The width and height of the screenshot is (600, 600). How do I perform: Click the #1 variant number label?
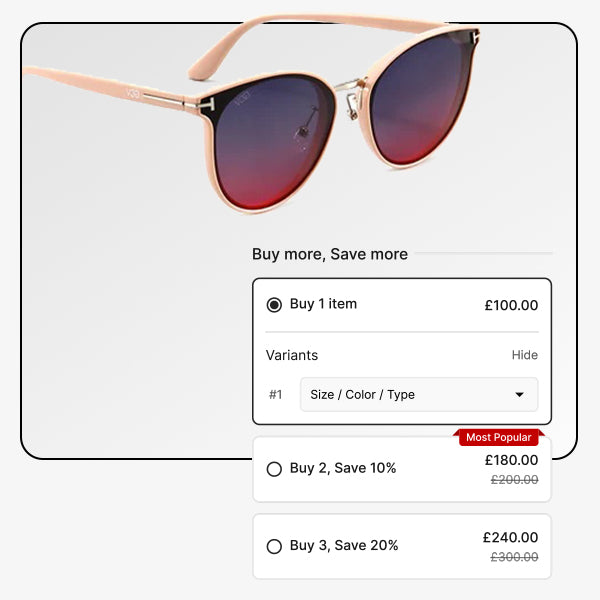pyautogui.click(x=276, y=395)
